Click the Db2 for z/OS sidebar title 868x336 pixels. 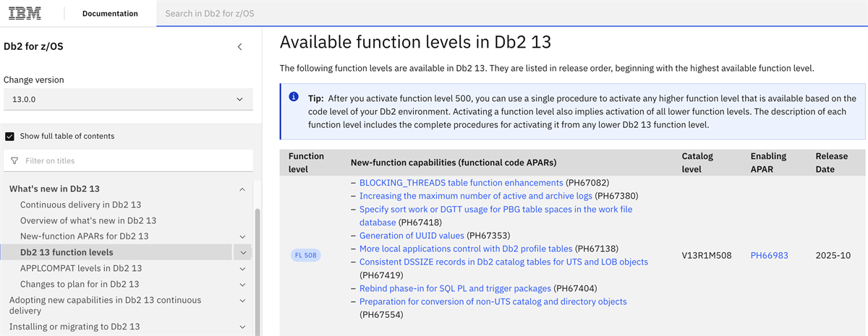[x=35, y=47]
